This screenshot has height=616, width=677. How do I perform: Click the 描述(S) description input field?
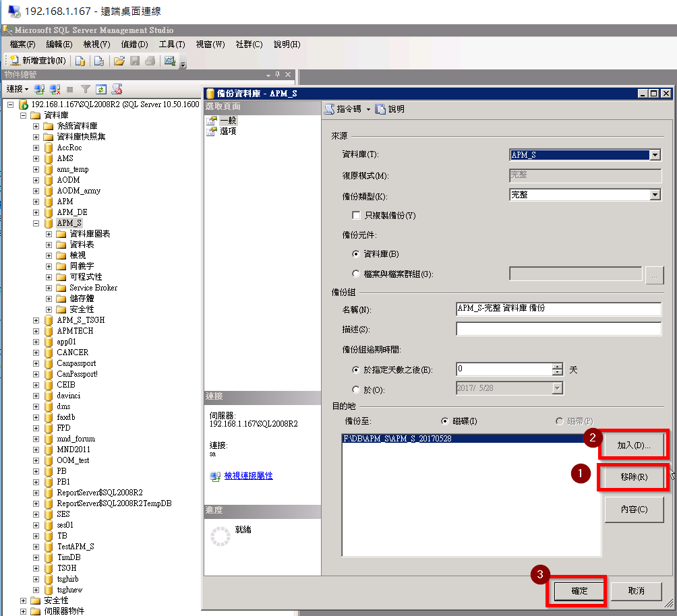pos(559,329)
